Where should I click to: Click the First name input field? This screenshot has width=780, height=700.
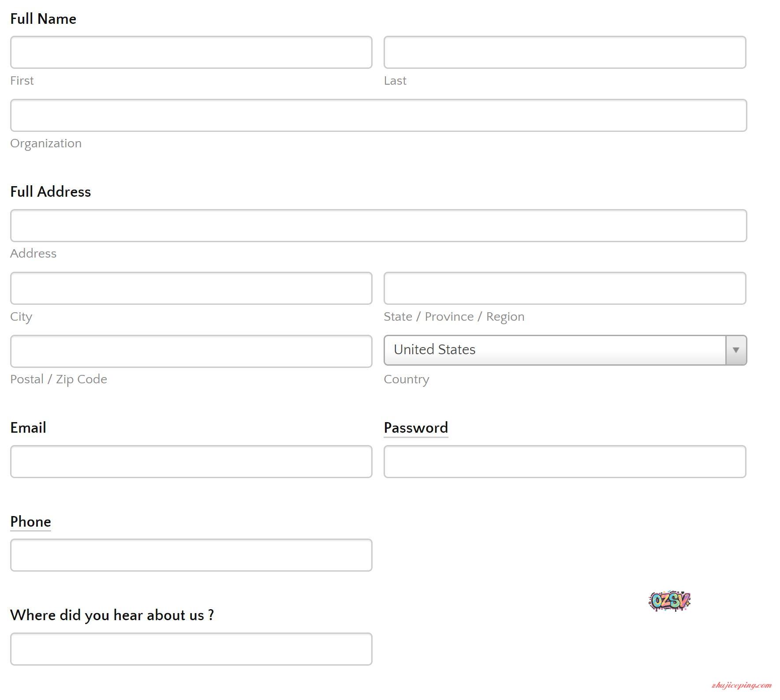[191, 52]
